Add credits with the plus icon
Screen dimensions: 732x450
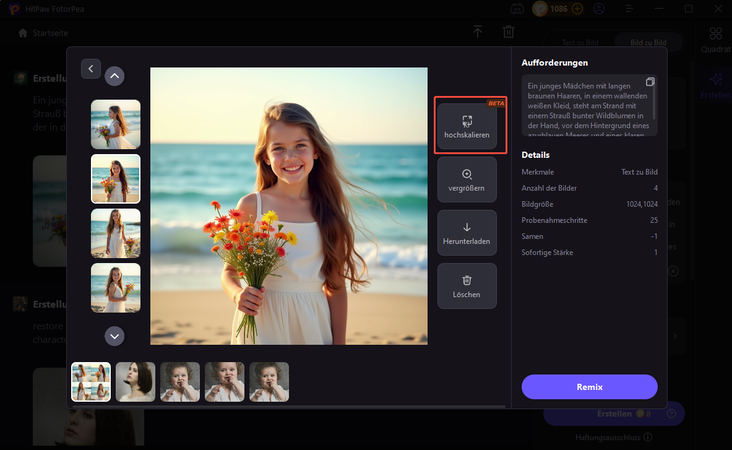pos(577,9)
